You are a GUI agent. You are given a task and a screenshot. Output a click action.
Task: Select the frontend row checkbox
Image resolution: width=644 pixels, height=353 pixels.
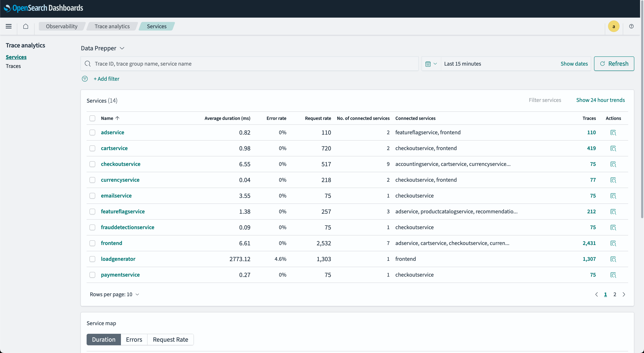pos(92,243)
